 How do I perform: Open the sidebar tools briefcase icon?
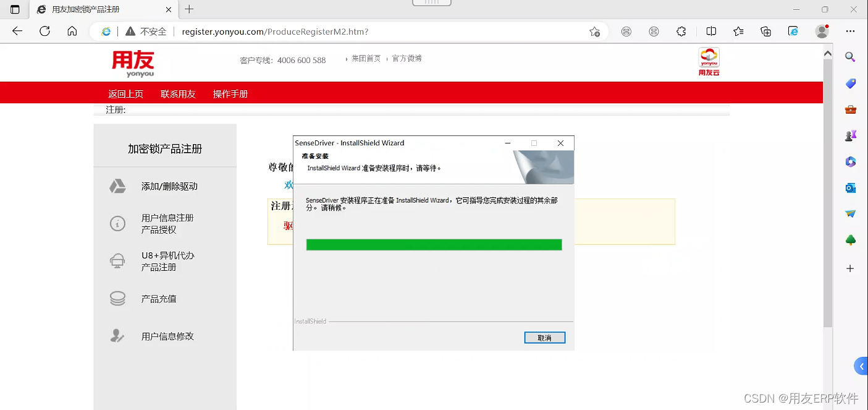point(851,109)
